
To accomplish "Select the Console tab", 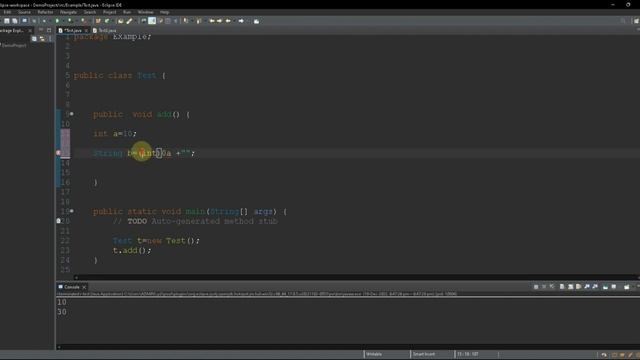I will (71, 287).
